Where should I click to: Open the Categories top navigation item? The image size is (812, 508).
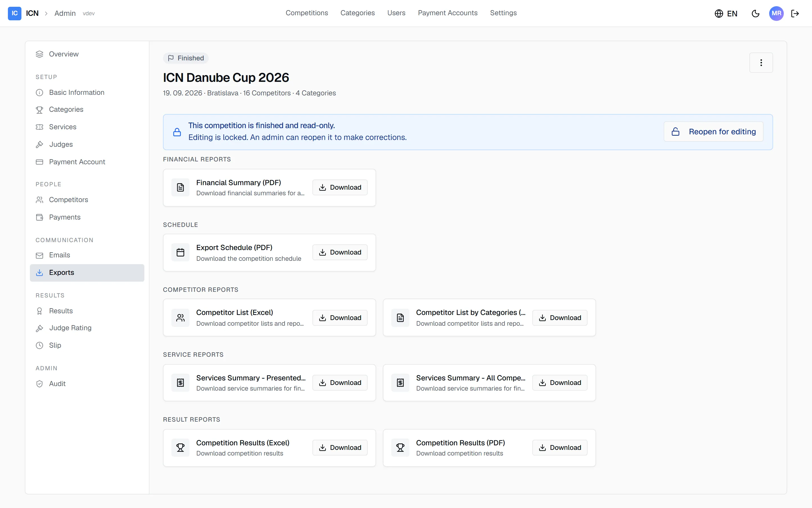(357, 13)
